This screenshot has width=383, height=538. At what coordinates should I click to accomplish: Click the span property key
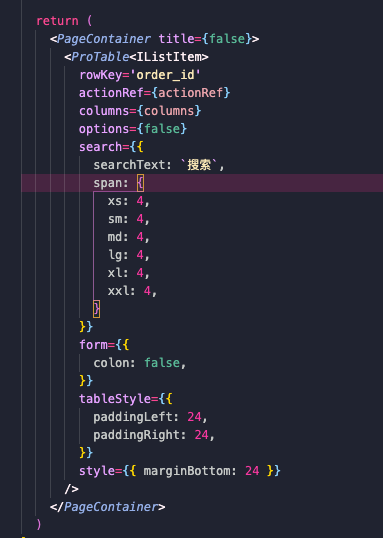point(108,183)
